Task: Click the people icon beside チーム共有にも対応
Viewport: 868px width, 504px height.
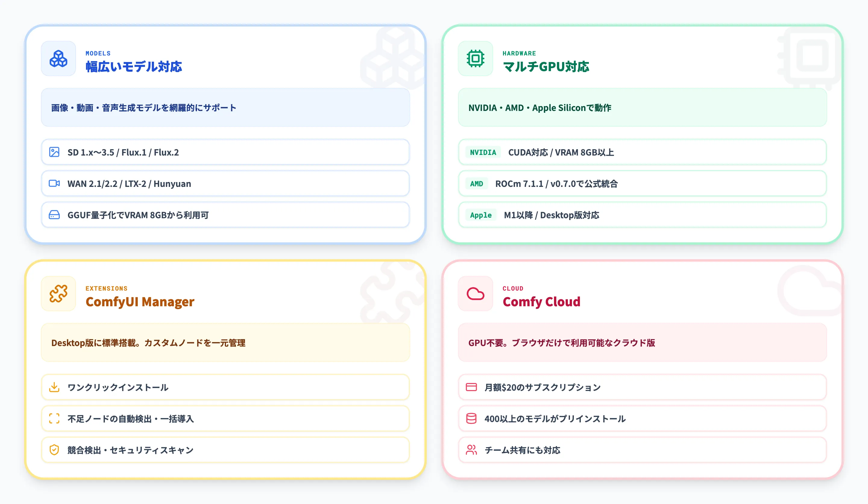Action: coord(471,449)
